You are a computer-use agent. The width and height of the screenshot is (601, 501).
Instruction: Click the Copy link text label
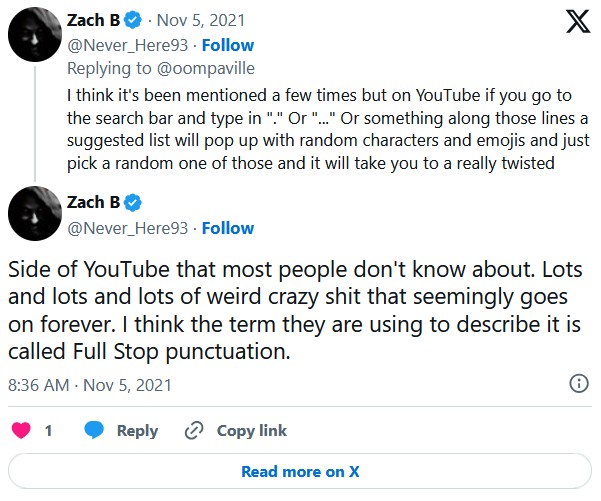pos(252,431)
